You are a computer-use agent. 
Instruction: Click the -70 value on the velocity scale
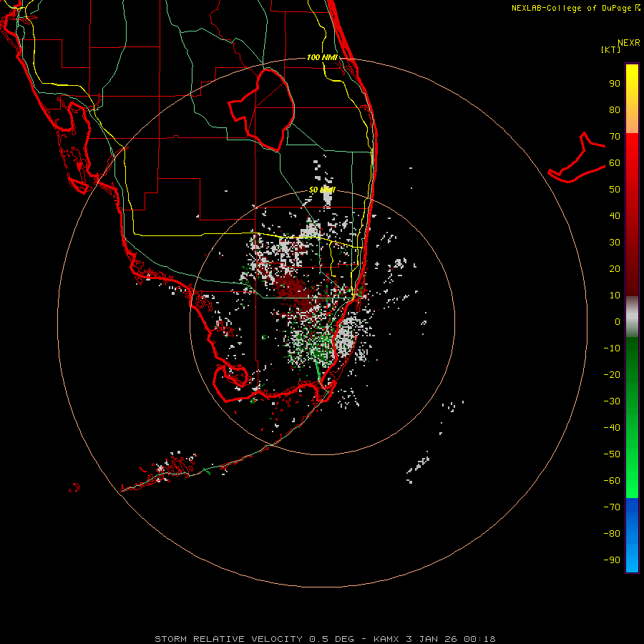[x=612, y=507]
